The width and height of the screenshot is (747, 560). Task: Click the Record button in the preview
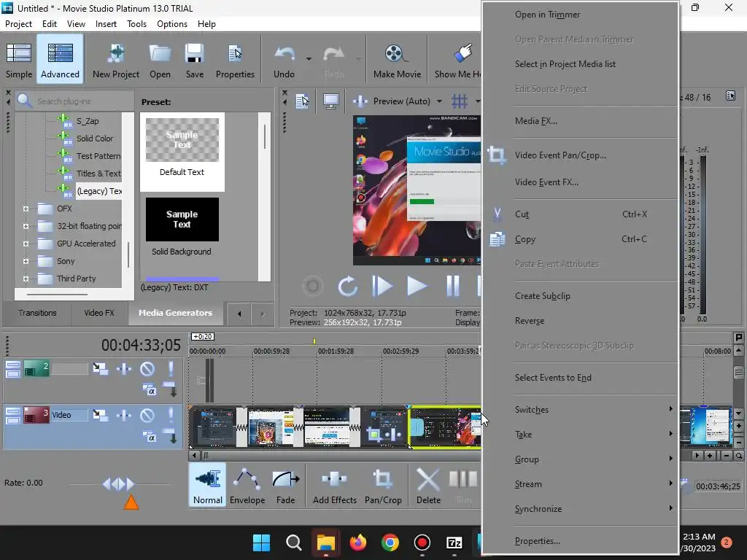coord(313,286)
